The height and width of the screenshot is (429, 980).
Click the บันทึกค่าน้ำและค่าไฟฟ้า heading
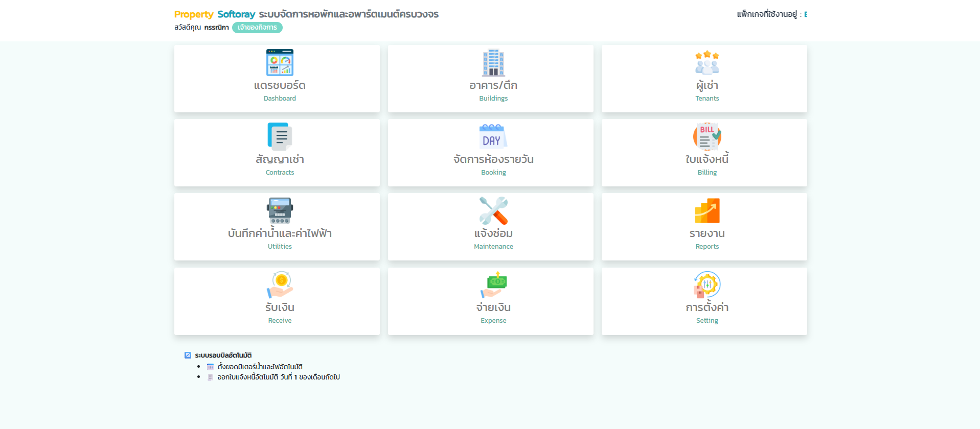(280, 233)
